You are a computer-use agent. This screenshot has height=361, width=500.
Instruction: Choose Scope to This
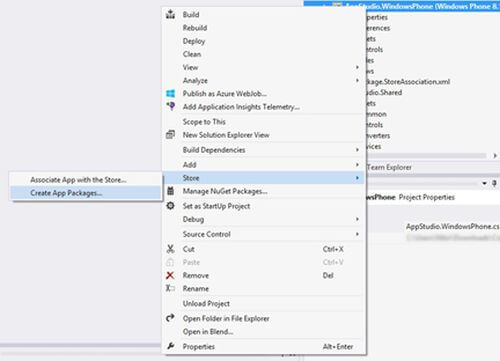point(204,122)
